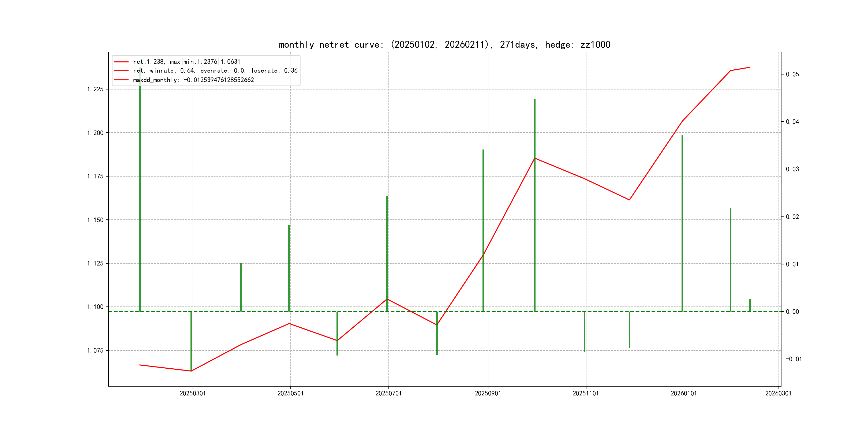Image resolution: width=868 pixels, height=434 pixels.
Task: Click the 0.05 right axis tick label
Action: pyautogui.click(x=792, y=74)
